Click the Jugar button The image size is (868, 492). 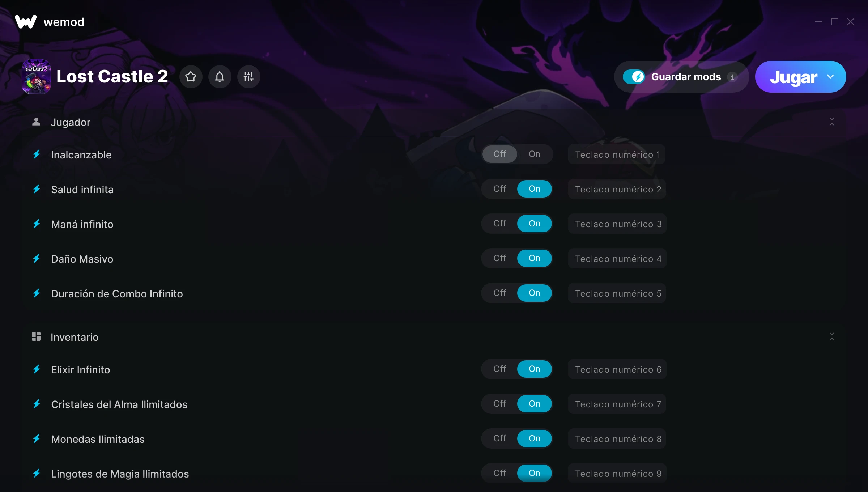pyautogui.click(x=793, y=77)
